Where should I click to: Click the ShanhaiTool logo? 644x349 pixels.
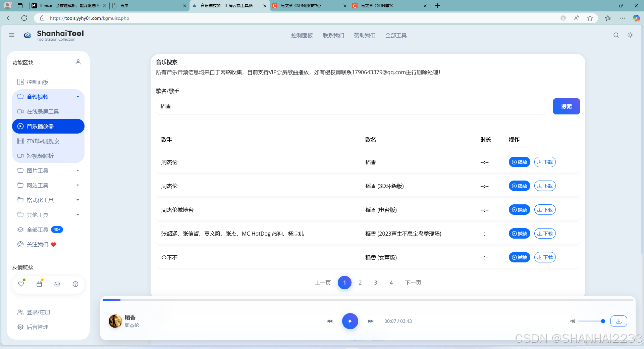tap(54, 35)
